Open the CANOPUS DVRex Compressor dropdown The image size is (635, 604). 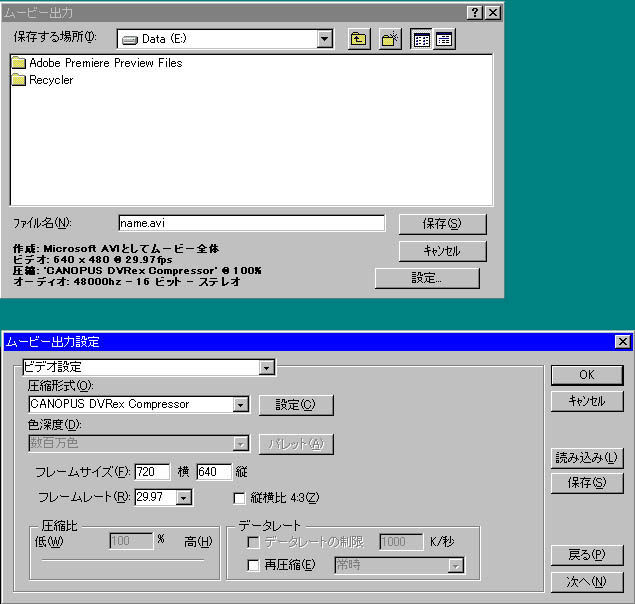point(240,405)
